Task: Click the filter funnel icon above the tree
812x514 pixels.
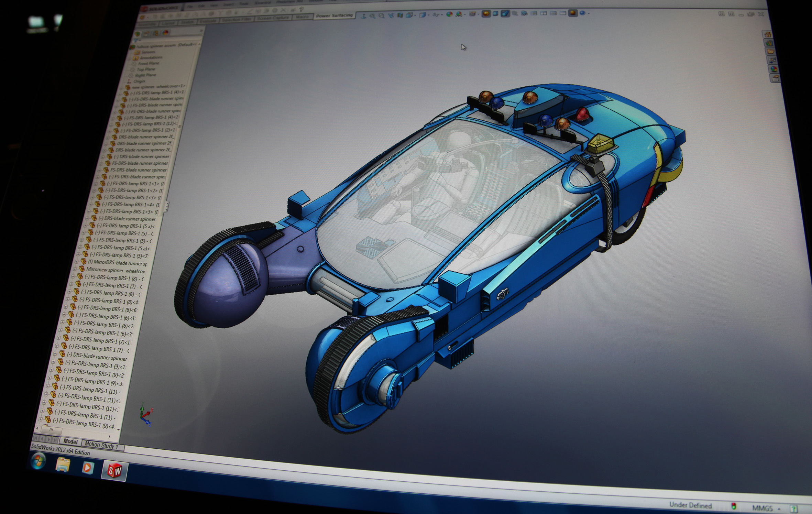Action: (x=135, y=40)
